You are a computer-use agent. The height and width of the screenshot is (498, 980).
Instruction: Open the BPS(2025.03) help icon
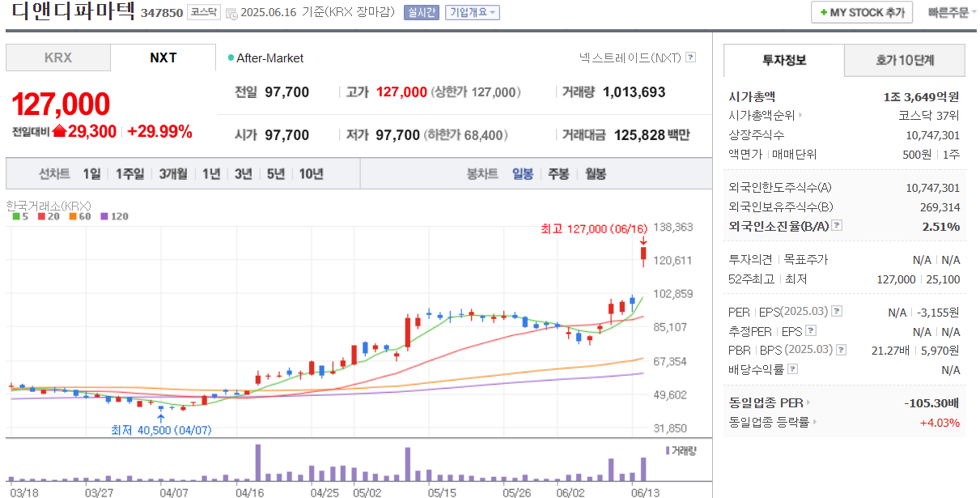point(841,350)
